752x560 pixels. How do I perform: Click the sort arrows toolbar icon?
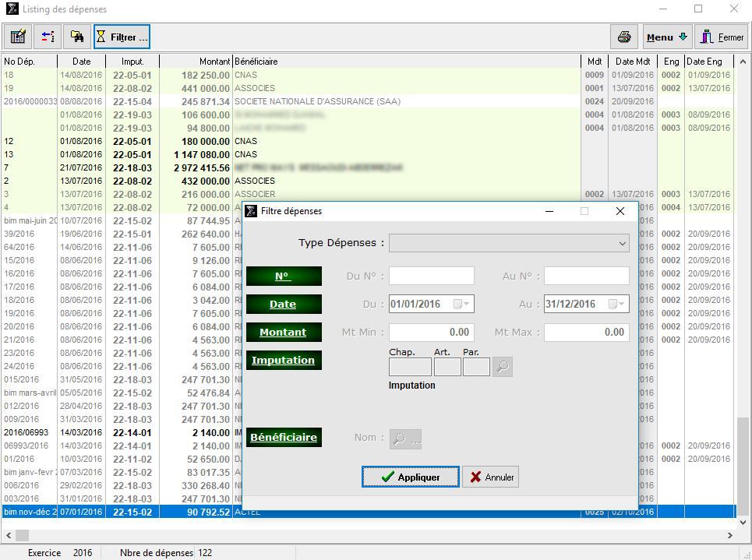[x=48, y=37]
